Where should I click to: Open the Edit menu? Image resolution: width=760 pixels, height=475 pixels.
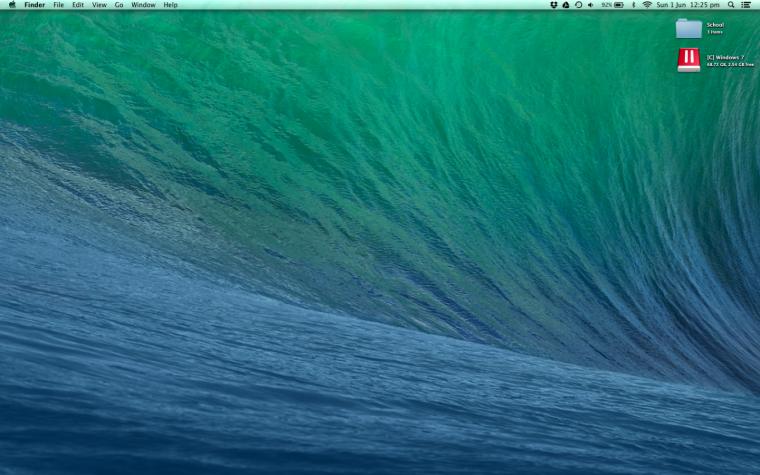pyautogui.click(x=78, y=5)
